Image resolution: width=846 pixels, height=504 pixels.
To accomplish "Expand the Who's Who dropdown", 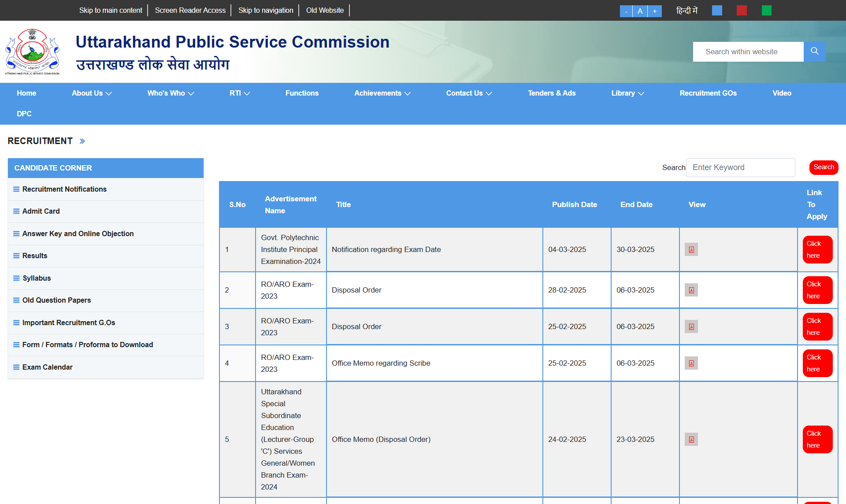I will coord(171,93).
